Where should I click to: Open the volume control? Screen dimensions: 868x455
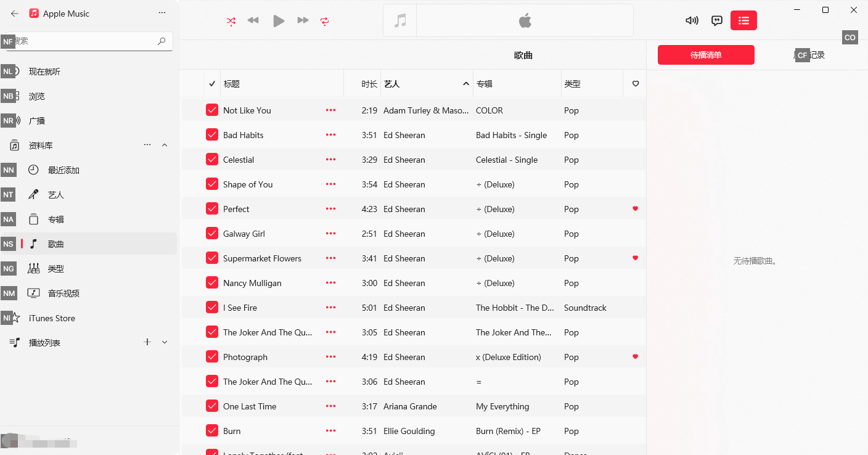(x=692, y=20)
